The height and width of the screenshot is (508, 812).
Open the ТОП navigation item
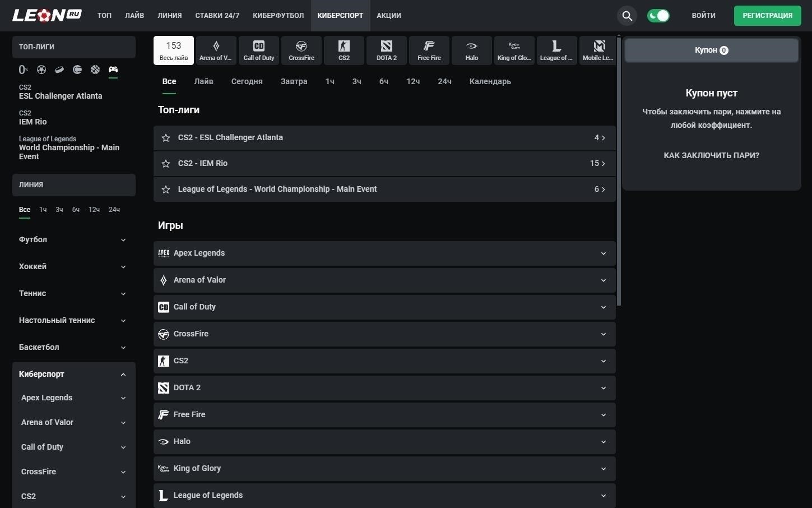point(104,16)
